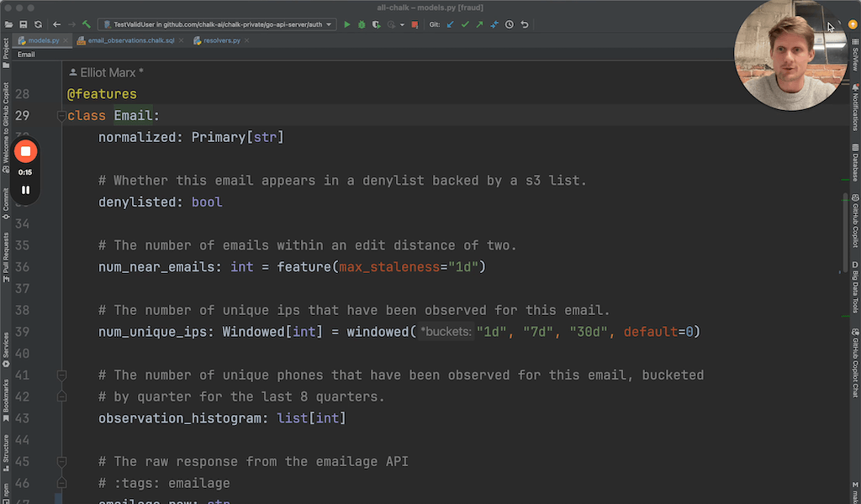
Task: Switch to the resolvers.py tab
Action: coord(217,40)
